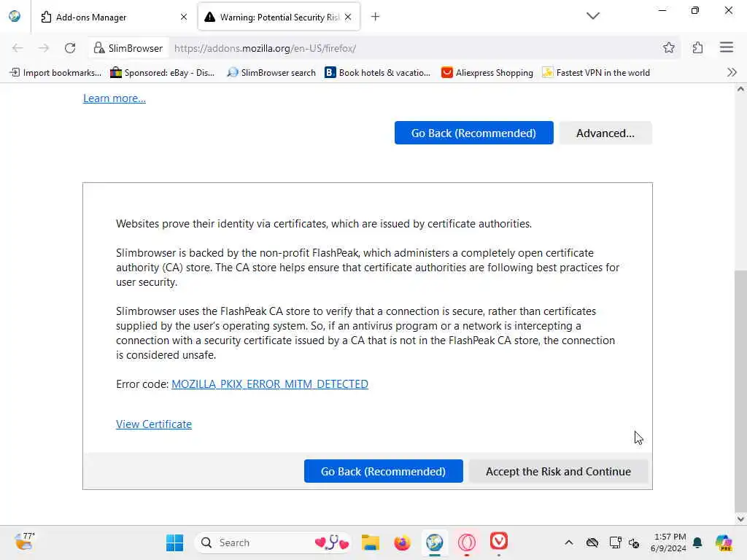Open a new tab with plus button
Viewport: 747px width, 560px height.
click(376, 17)
